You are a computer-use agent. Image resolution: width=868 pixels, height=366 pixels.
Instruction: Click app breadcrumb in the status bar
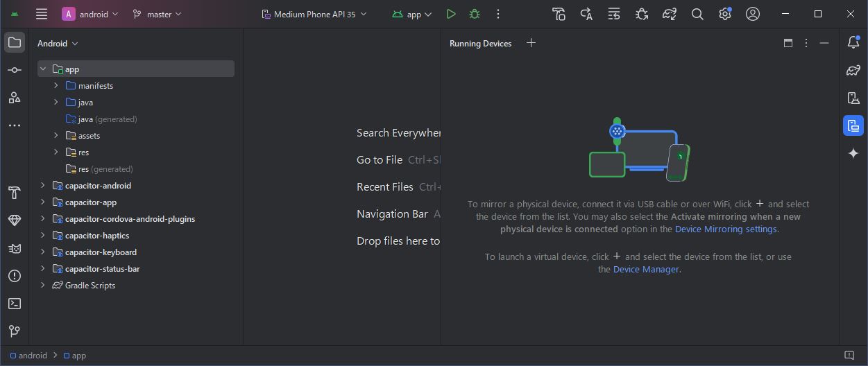[75, 356]
